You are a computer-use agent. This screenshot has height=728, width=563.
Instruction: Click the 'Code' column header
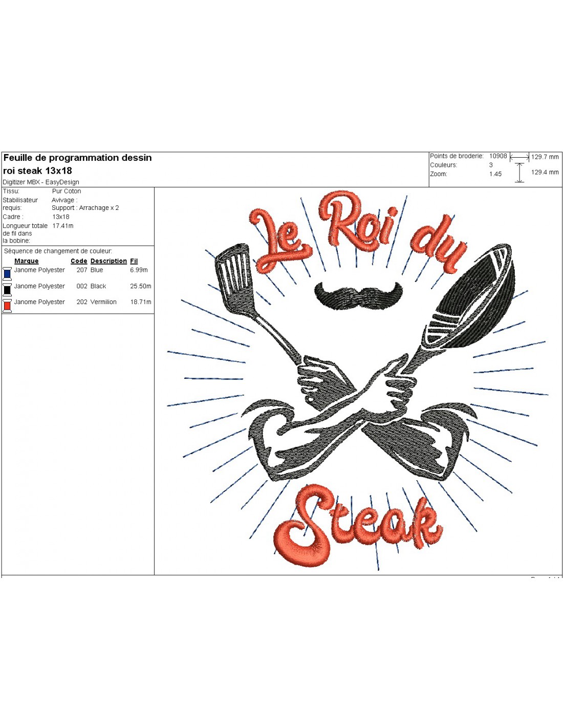(x=79, y=261)
